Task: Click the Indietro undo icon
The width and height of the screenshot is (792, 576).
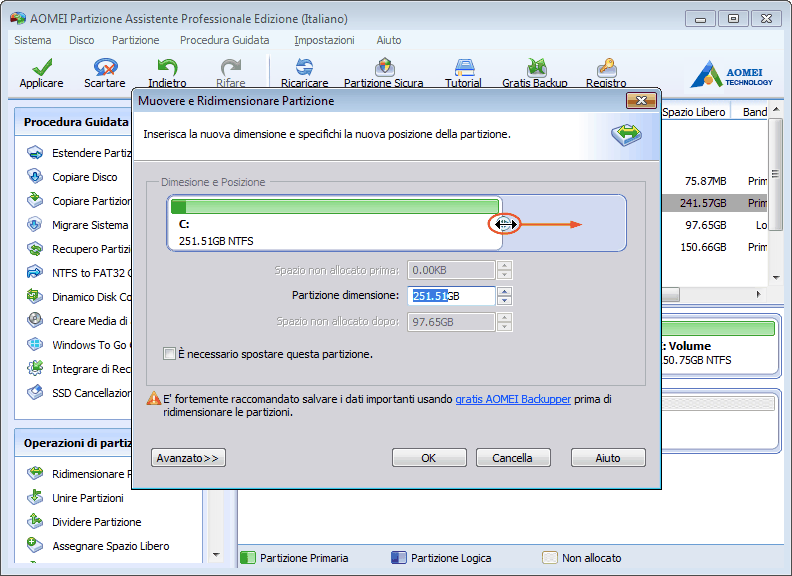Action: click(x=167, y=67)
